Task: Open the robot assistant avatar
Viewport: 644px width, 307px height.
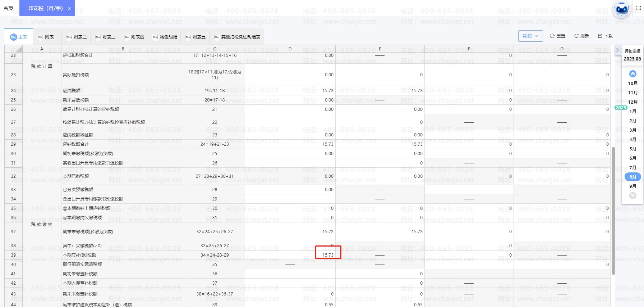Action: [622, 9]
